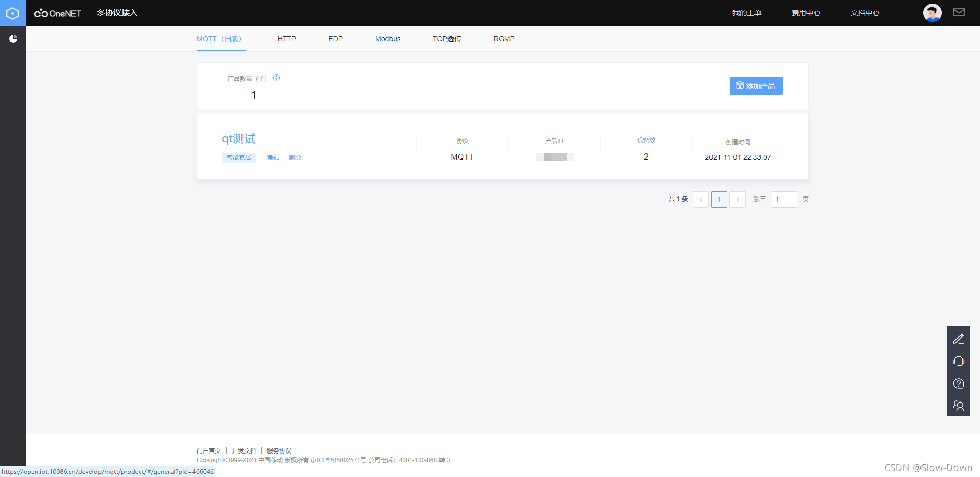Open the feedback pen icon on right sidebar
This screenshot has width=980, height=477.
(x=959, y=338)
